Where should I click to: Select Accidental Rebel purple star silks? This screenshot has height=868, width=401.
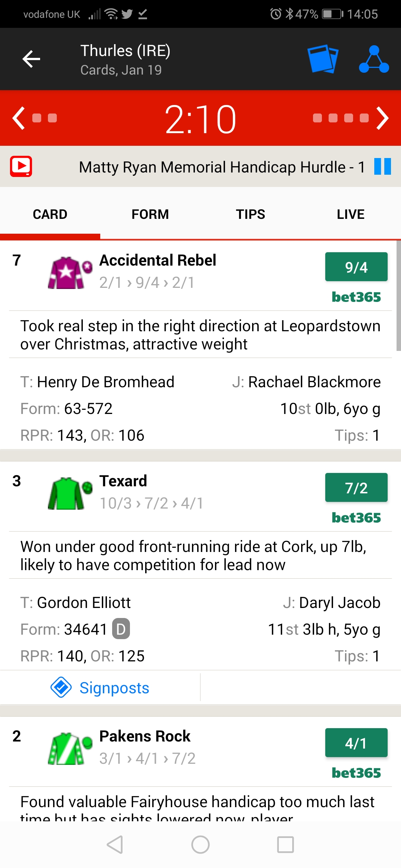70,273
